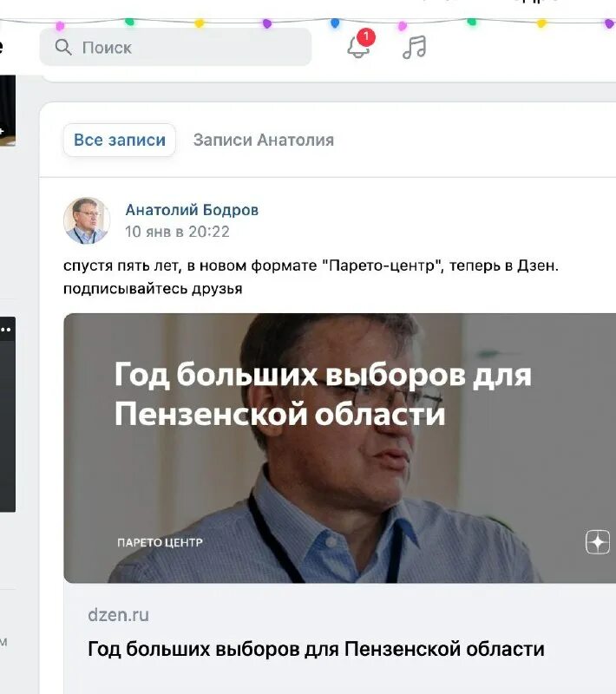Click the dzen.ru source link
Image resolution: width=616 pixels, height=694 pixels.
[x=118, y=615]
